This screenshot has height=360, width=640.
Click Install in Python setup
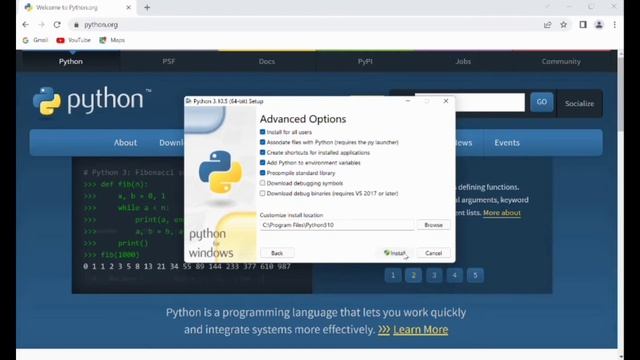tap(395, 253)
